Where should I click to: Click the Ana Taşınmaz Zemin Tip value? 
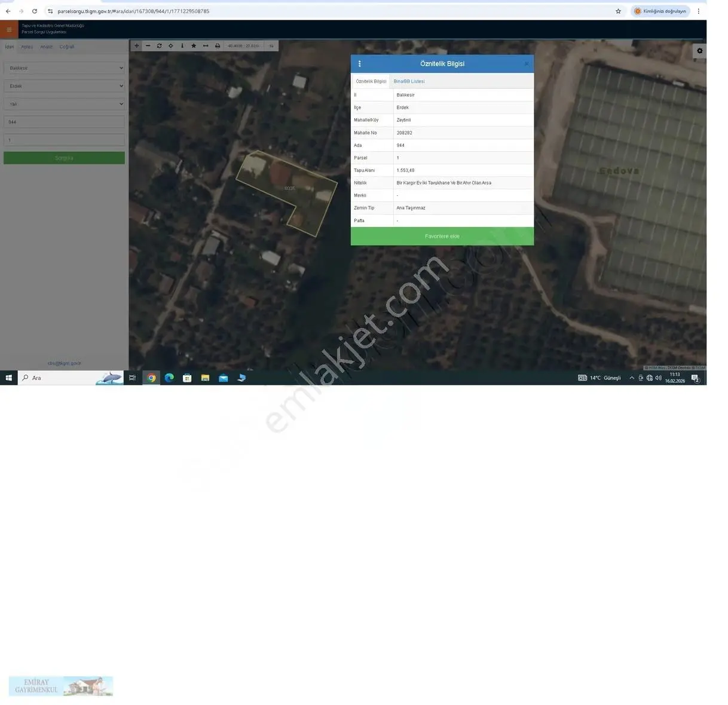click(411, 208)
